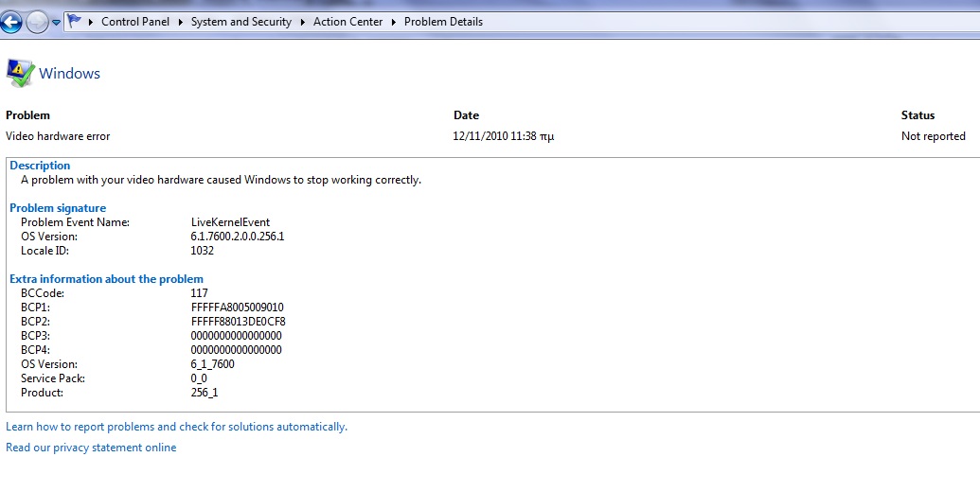Screen dimensions: 980x492
Task: Select Problem Details breadcrumb
Action: tap(443, 21)
